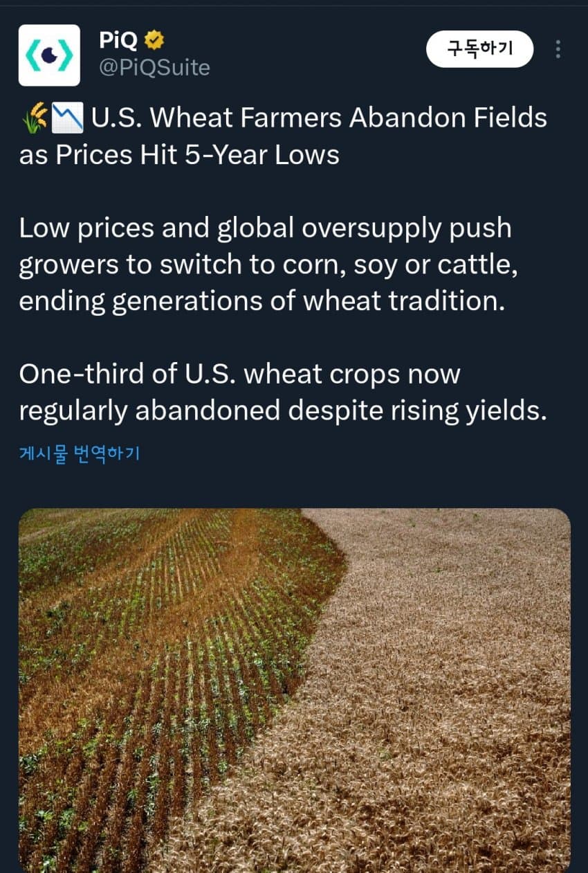Open the wheat field photo
The width and height of the screenshot is (588, 873).
point(295,691)
